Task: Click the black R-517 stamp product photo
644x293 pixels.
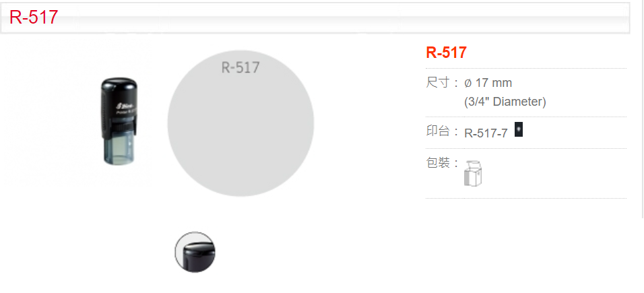Action: point(119,121)
